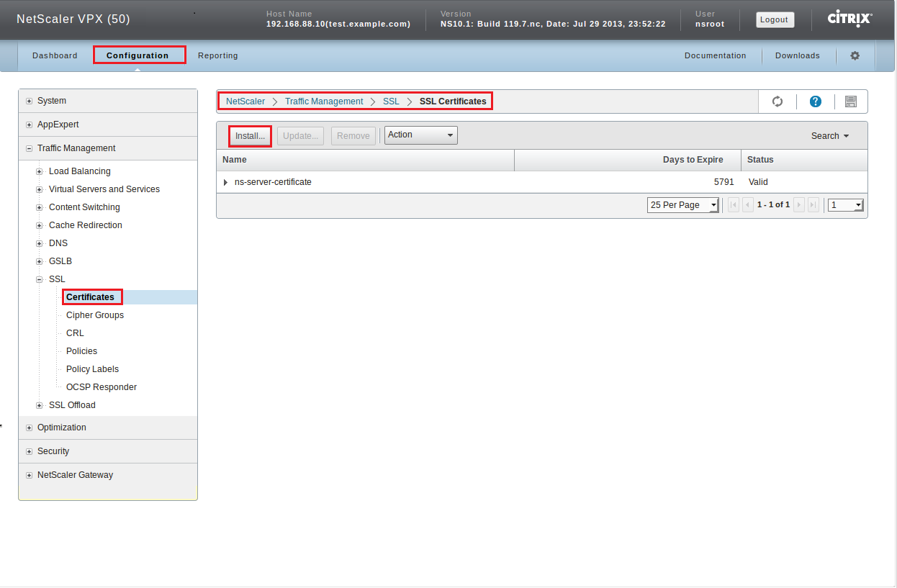Open the blue help question mark icon
The image size is (897, 588).
pyautogui.click(x=816, y=101)
